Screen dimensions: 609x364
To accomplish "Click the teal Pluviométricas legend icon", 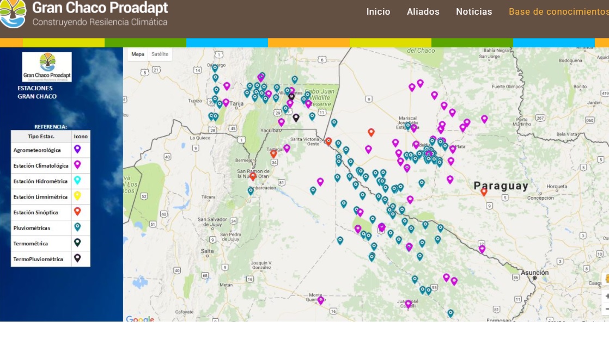I will pos(77,227).
